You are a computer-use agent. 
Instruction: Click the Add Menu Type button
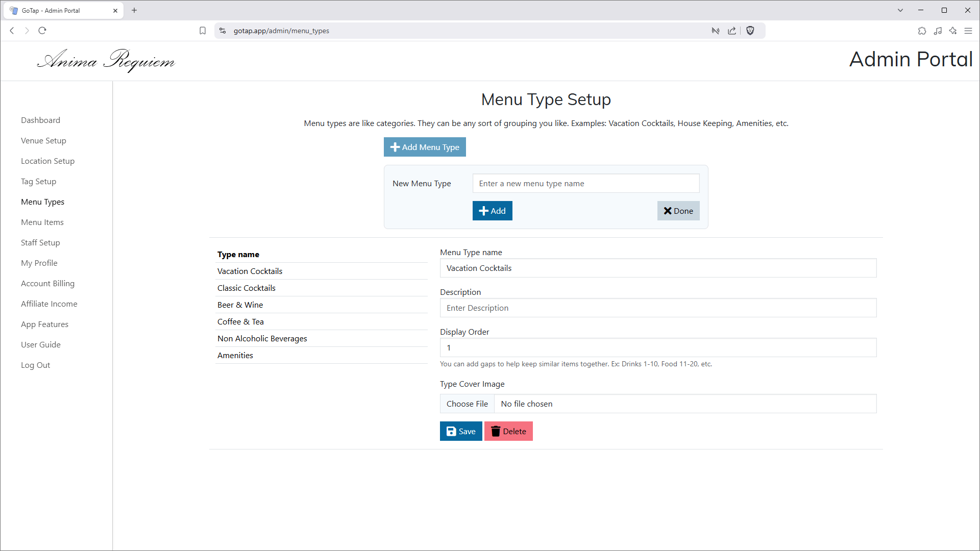[x=424, y=147]
